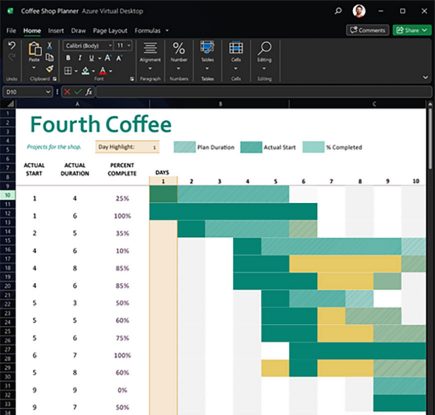Open the font name dropdown
This screenshot has width=435, height=415.
click(x=110, y=45)
